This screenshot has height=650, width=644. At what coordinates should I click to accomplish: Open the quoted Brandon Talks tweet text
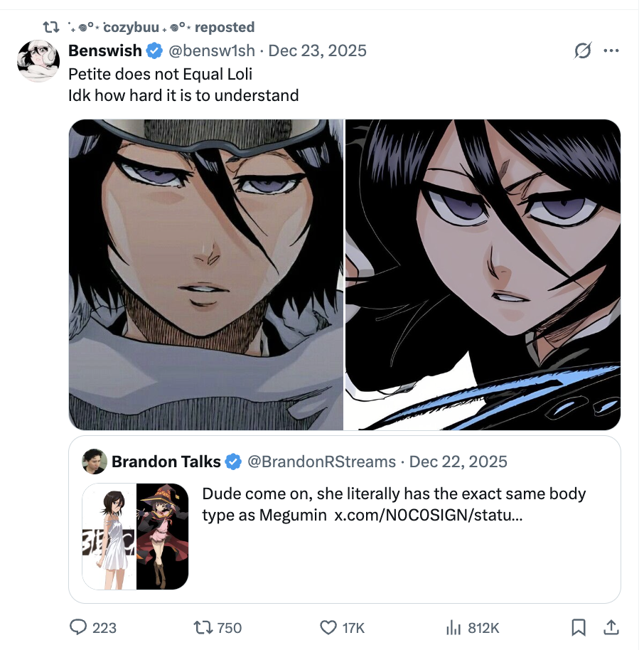[394, 504]
